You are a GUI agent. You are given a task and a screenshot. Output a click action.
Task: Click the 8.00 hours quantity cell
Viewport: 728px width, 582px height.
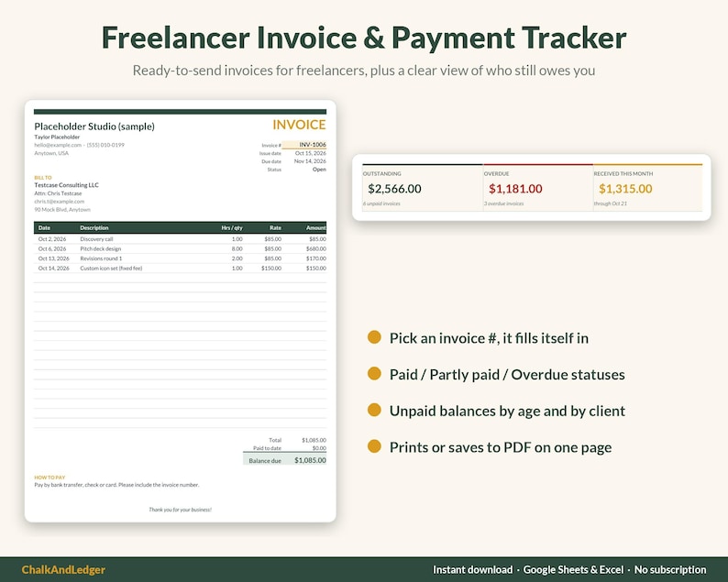tap(237, 248)
